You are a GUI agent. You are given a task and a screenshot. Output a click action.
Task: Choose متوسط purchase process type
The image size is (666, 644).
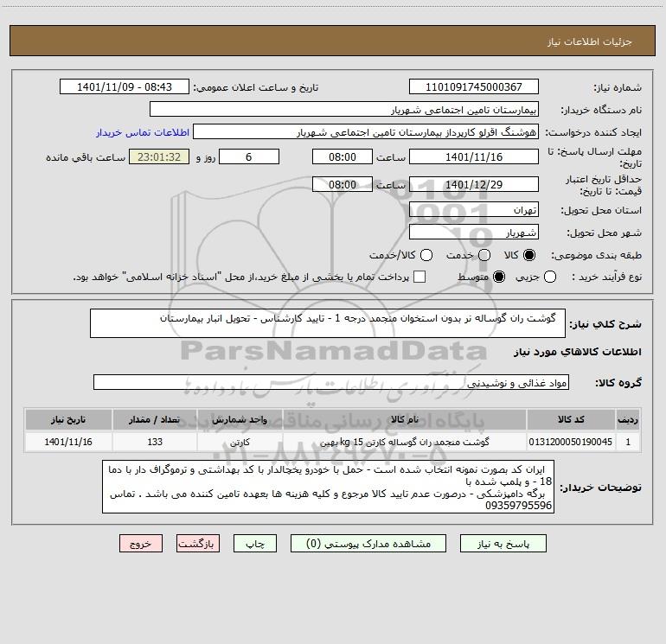pyautogui.click(x=499, y=277)
